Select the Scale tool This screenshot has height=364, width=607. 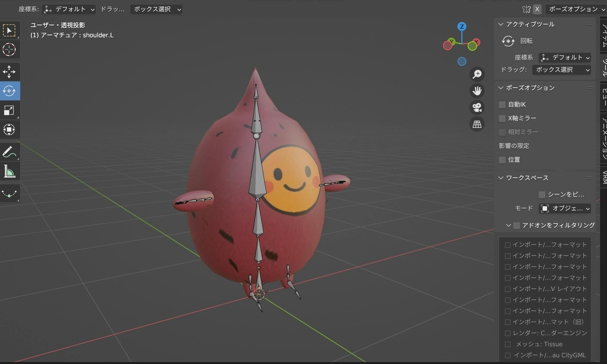tap(9, 110)
